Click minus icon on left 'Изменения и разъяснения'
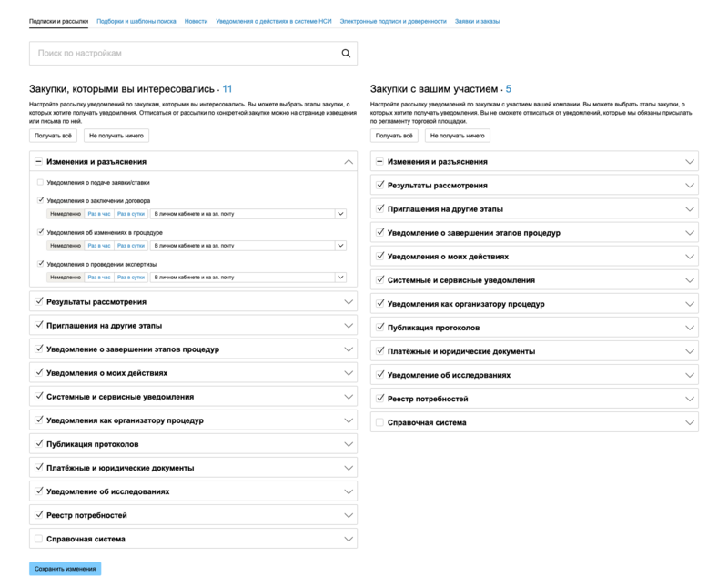 [x=38, y=162]
